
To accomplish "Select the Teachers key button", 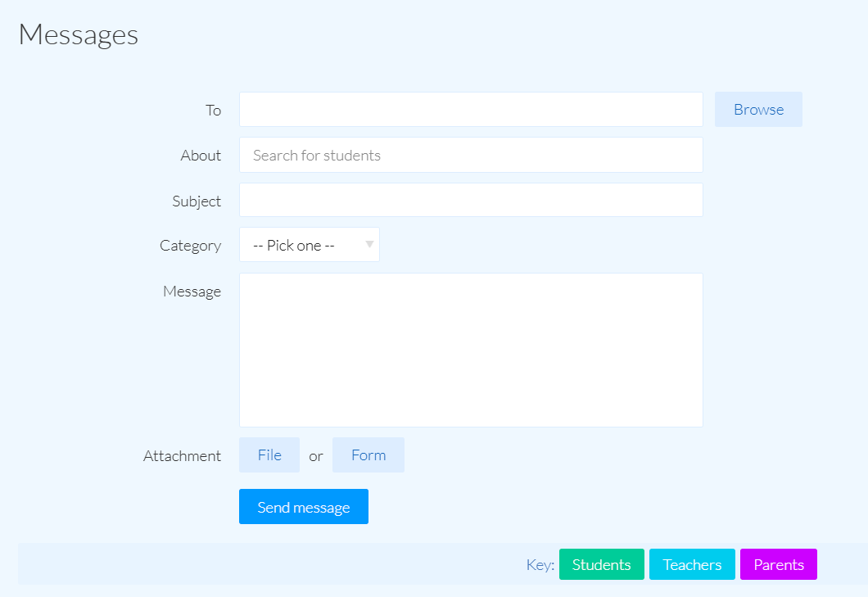I will (692, 564).
